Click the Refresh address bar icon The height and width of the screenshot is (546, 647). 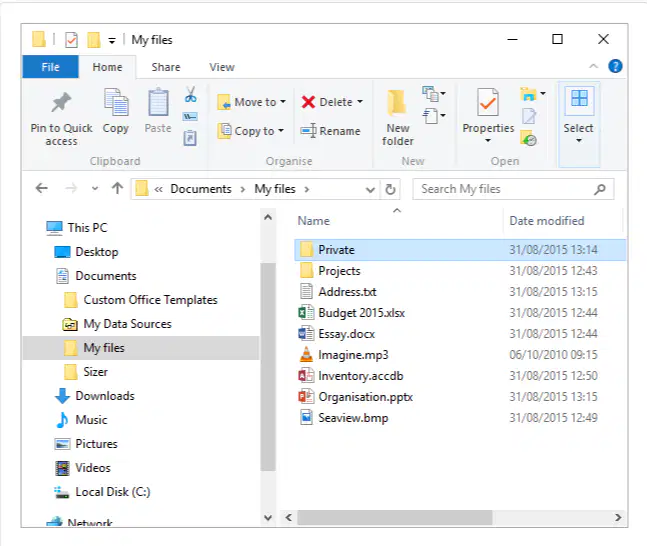coord(390,189)
